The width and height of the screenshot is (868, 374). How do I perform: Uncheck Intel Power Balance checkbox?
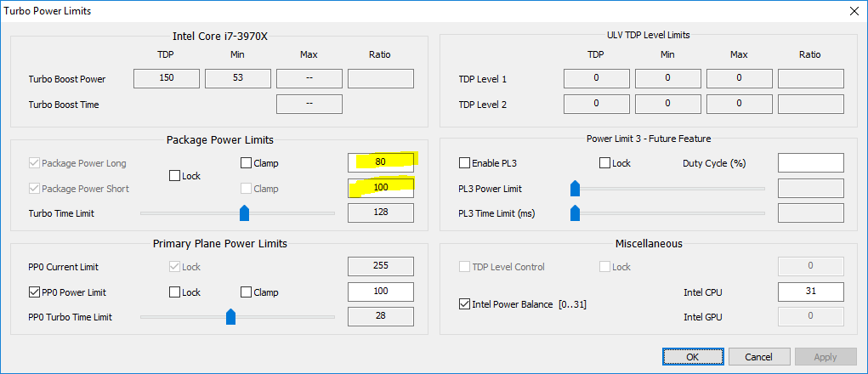(464, 304)
